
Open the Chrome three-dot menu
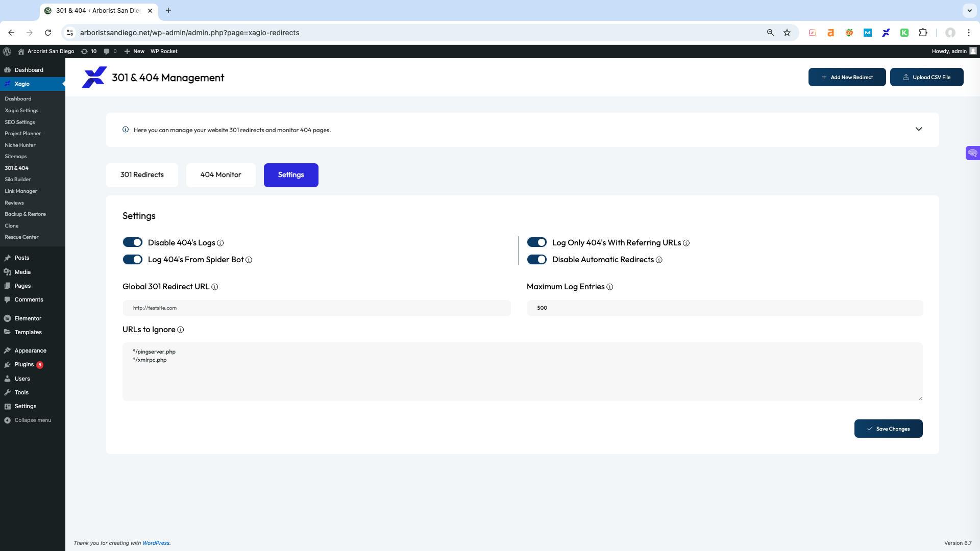click(969, 33)
